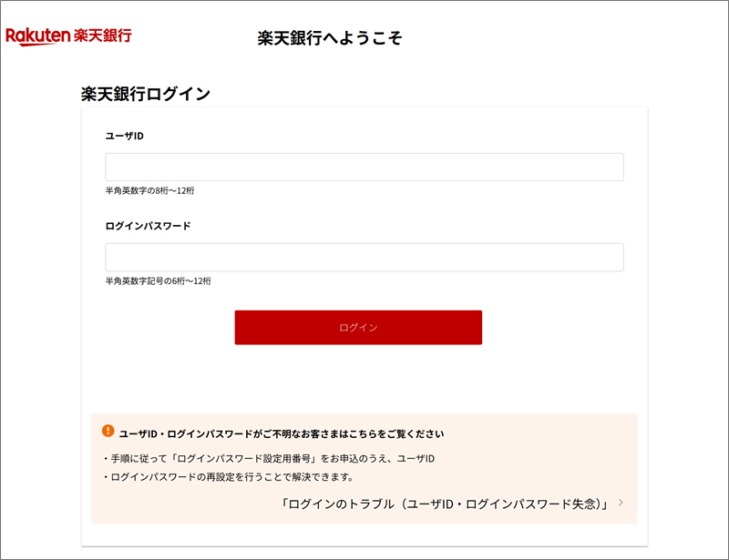This screenshot has width=729, height=560.
Task: Click 「ログインパスワード設定用番号」 quoted text
Action: tap(244, 459)
